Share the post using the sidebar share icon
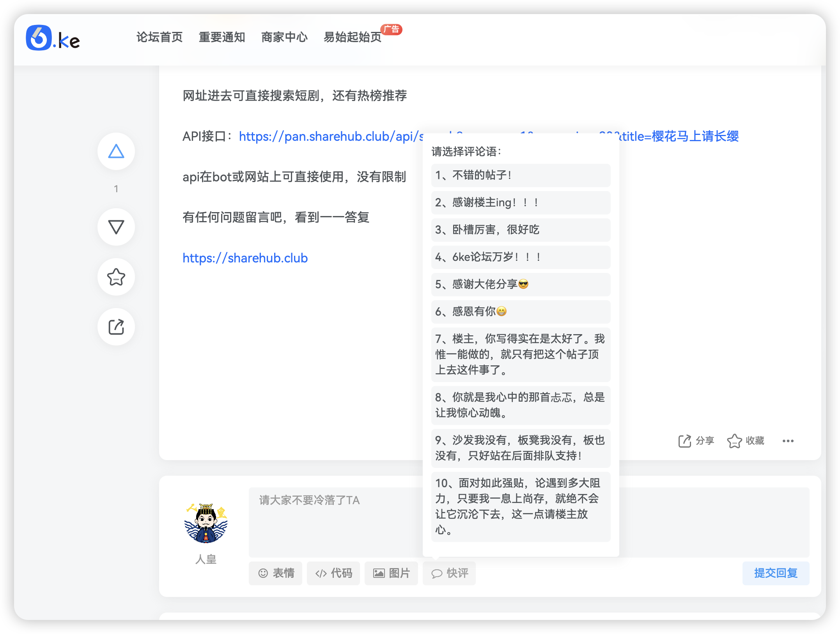This screenshot has height=634, width=840. pos(116,326)
